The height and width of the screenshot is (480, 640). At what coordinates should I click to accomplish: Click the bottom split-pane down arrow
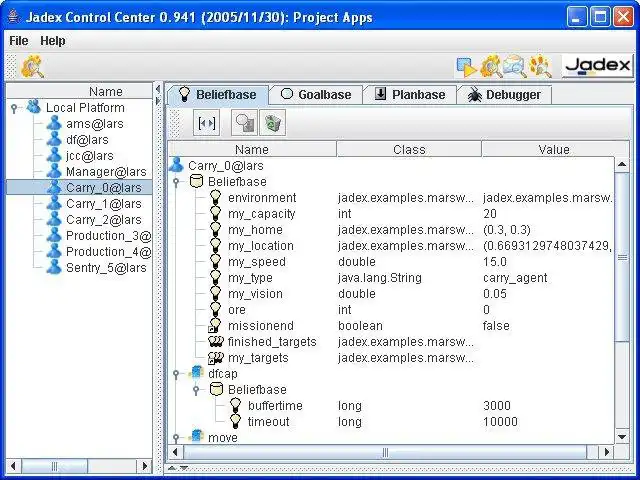(x=184, y=468)
